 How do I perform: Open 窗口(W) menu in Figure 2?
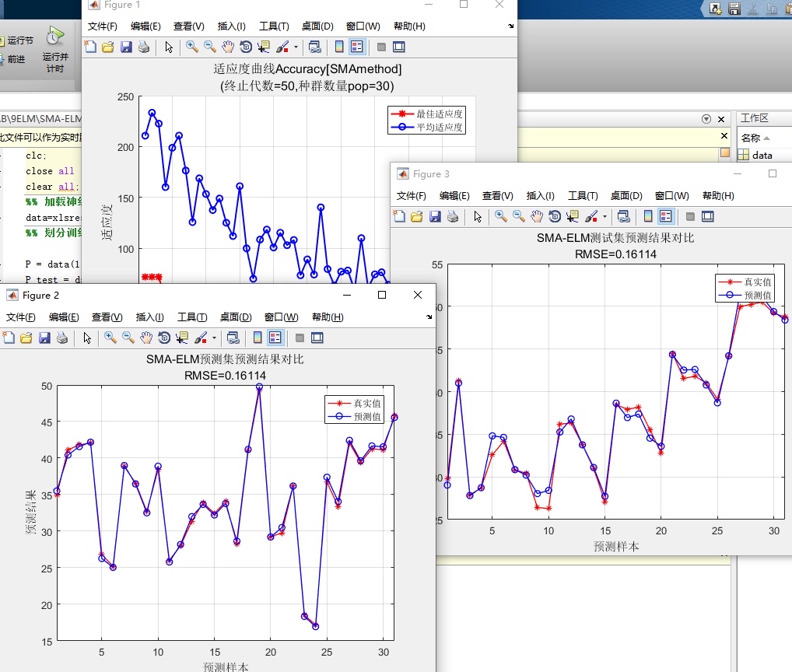coord(282,317)
